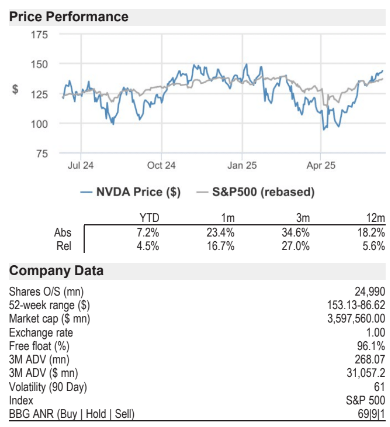Select the 12m column header

pyautogui.click(x=376, y=218)
